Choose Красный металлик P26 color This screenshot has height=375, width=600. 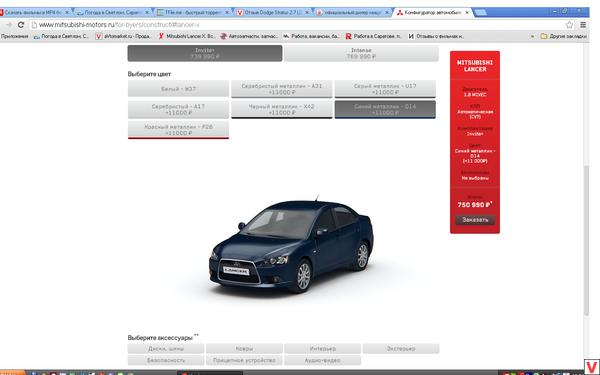tap(178, 130)
